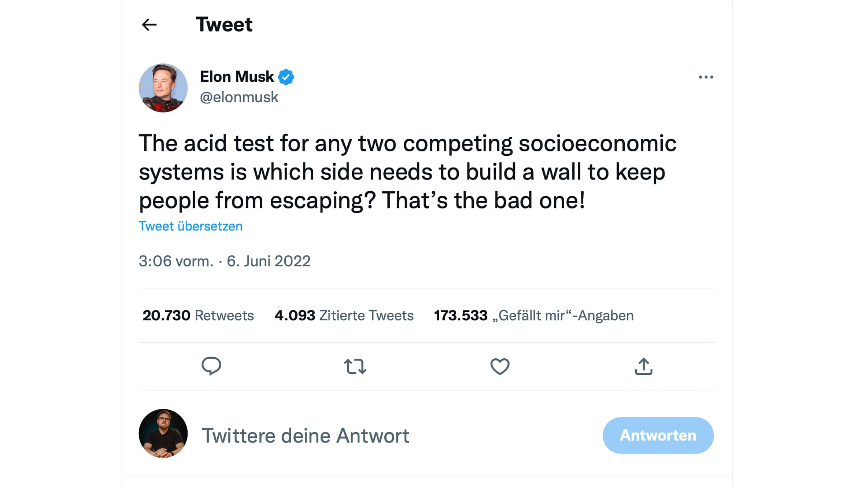This screenshot has width=868, height=488.
Task: Click the share upload icon
Action: pyautogui.click(x=643, y=366)
